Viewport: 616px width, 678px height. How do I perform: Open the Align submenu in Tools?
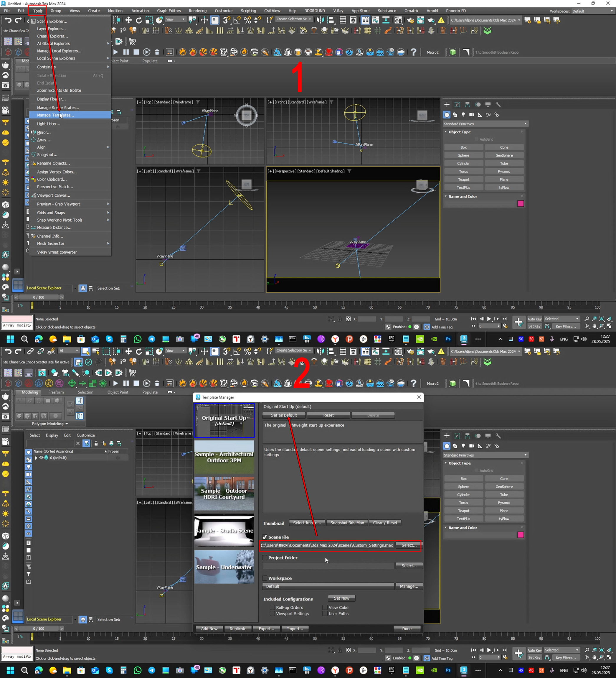coord(70,147)
